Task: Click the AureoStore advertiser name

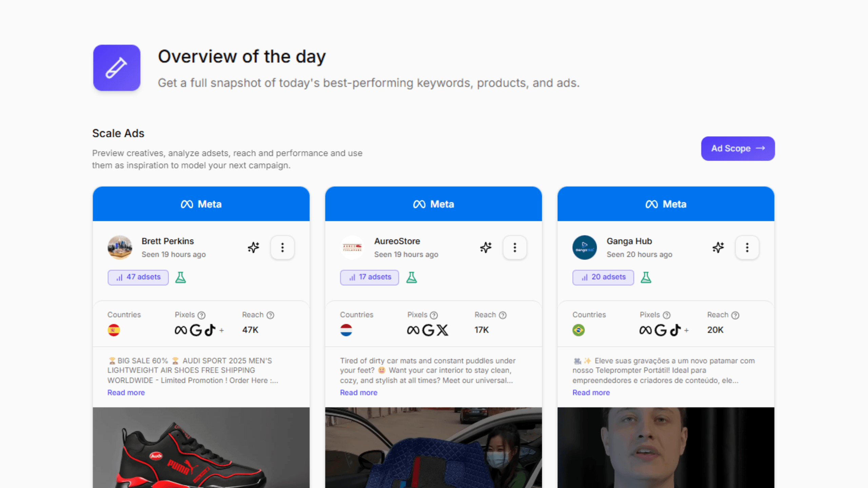Action: (x=397, y=241)
